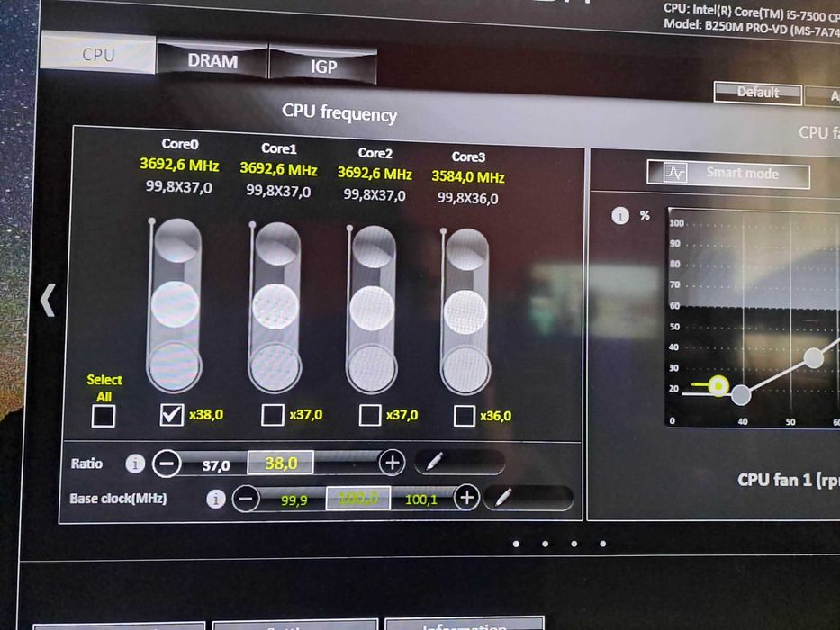Screen dimensions: 840x630
Task: Click the Core1 frequency slider
Action: [275, 308]
